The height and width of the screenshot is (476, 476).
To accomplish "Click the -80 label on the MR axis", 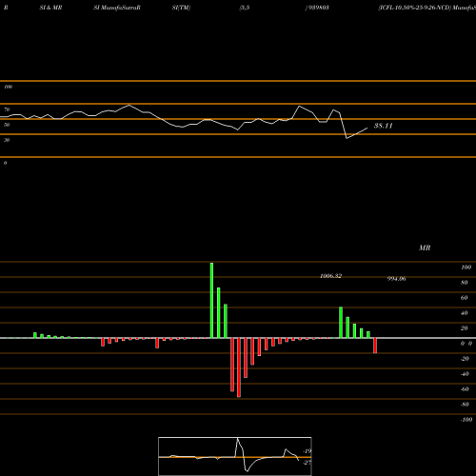I will (x=465, y=405).
